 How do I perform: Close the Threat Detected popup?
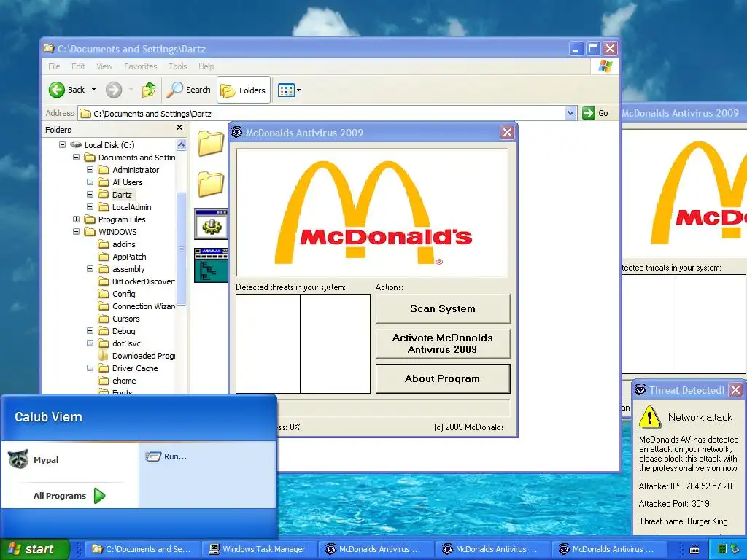point(735,390)
